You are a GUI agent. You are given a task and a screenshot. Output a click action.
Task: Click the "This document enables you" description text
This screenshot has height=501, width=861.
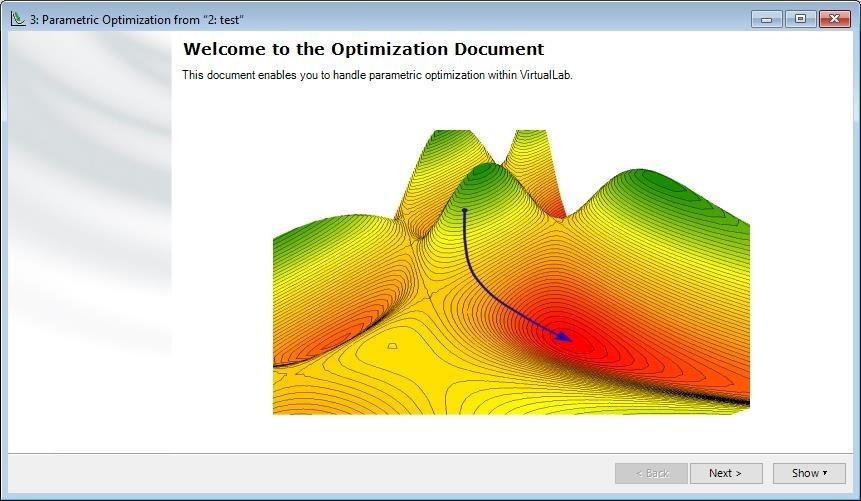tap(377, 75)
